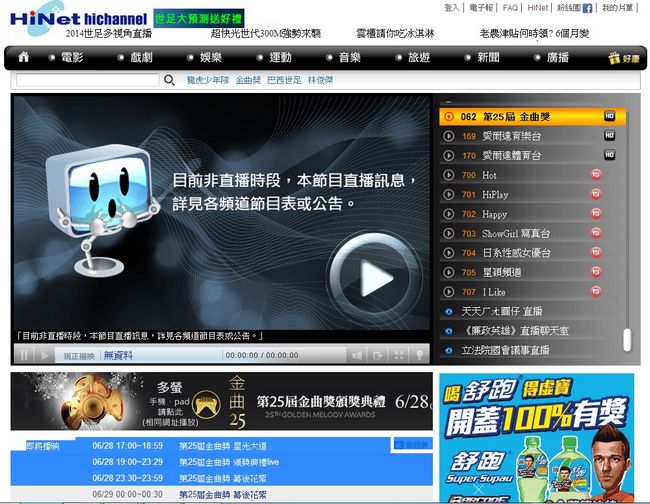This screenshot has width=650, height=504.
Task: Click the HiNet hichannel logo
Action: 79,18
